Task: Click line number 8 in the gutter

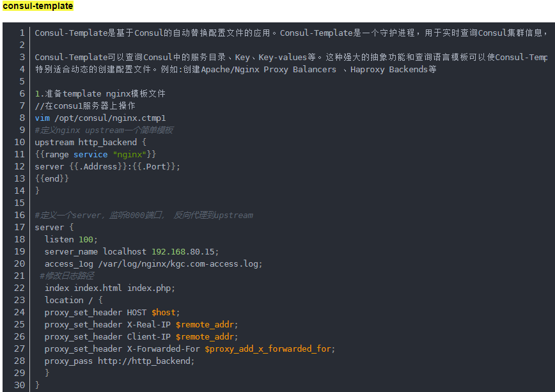Action: [x=22, y=118]
